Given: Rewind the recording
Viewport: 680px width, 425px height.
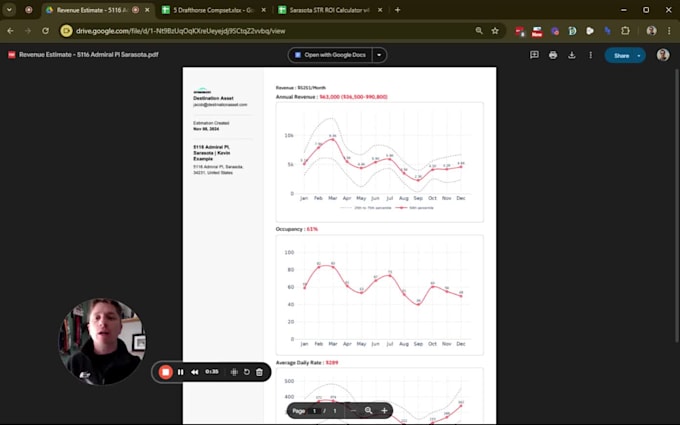Looking at the screenshot, I should click(x=195, y=372).
